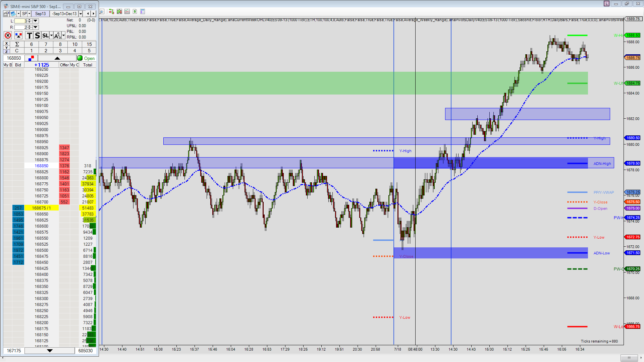Click the R quantity spinner arrows
The height and width of the screenshot is (362, 644).
(30, 27)
